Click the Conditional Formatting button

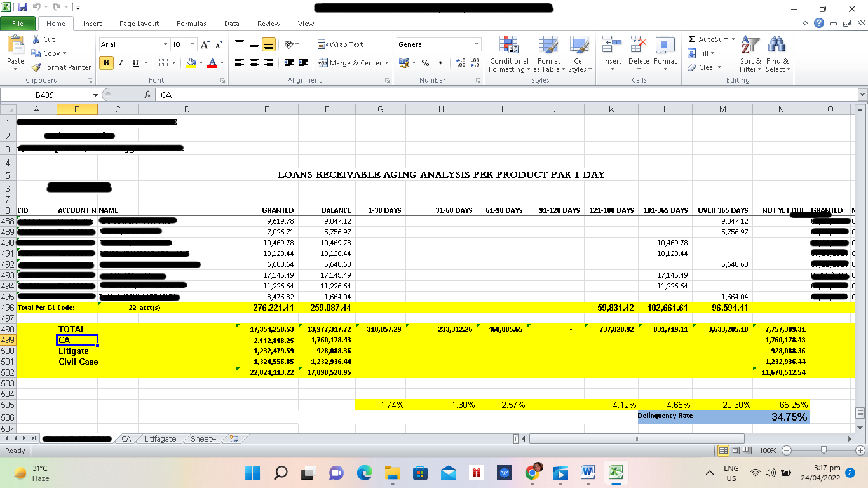tap(508, 55)
